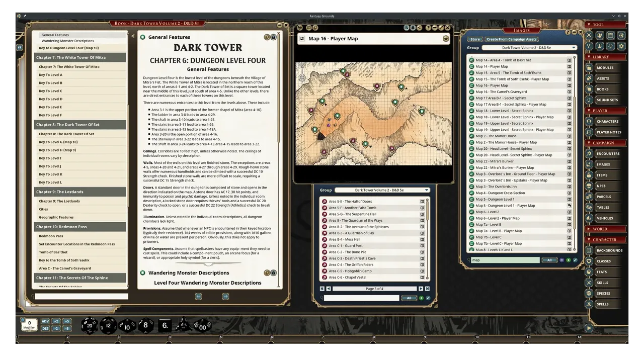
Task: Toggle lock icon on General Features header
Action: pyautogui.click(x=273, y=37)
